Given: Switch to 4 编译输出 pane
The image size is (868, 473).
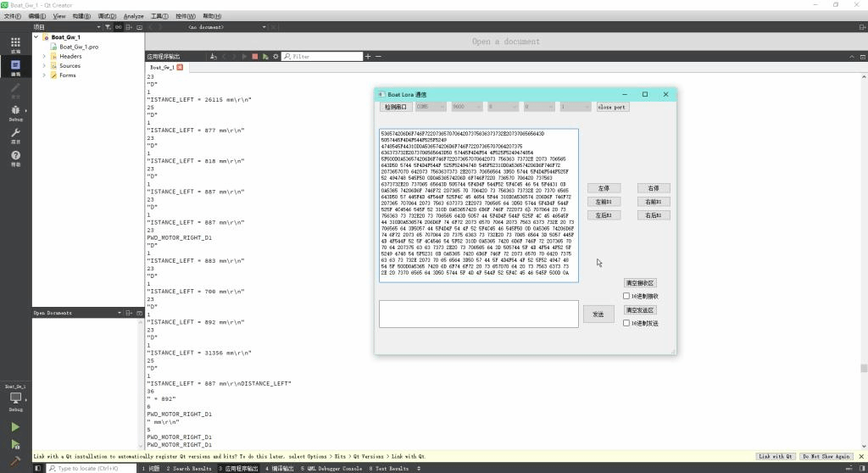Looking at the screenshot, I should click(x=279, y=469).
